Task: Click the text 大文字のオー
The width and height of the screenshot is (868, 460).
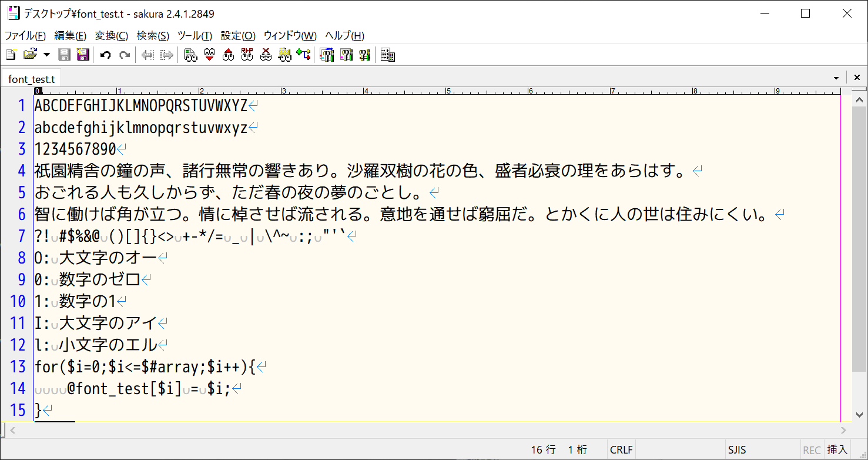Action: point(108,258)
